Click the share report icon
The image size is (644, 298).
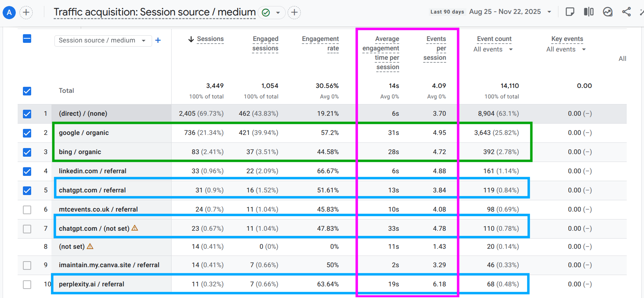tap(626, 12)
